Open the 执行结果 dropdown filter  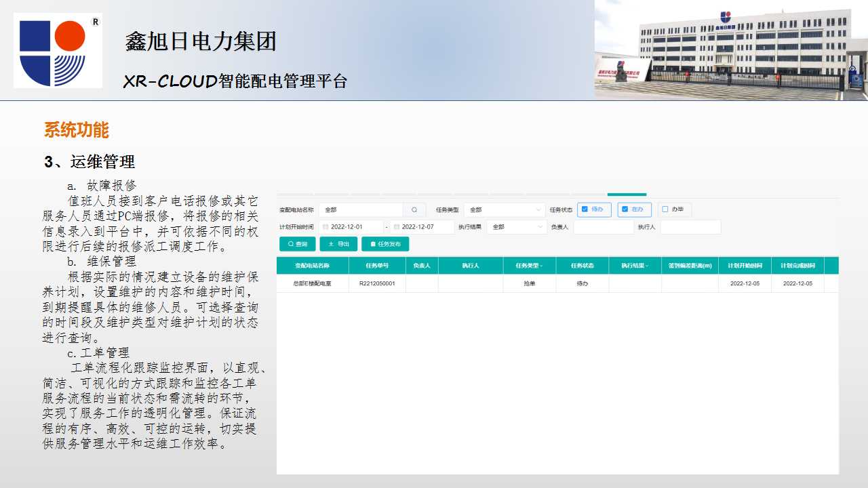click(517, 227)
